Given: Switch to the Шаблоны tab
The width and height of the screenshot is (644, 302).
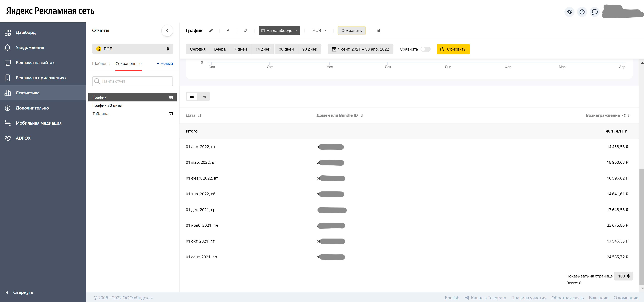Looking at the screenshot, I should click(101, 64).
